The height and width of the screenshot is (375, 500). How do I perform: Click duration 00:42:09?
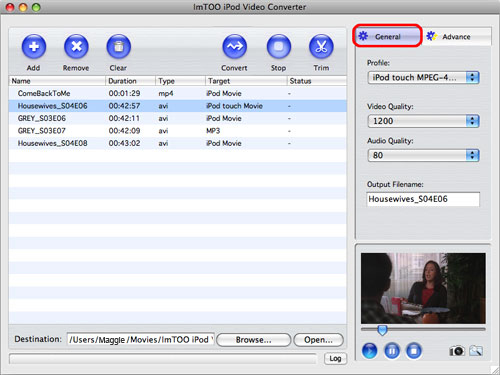point(124,131)
